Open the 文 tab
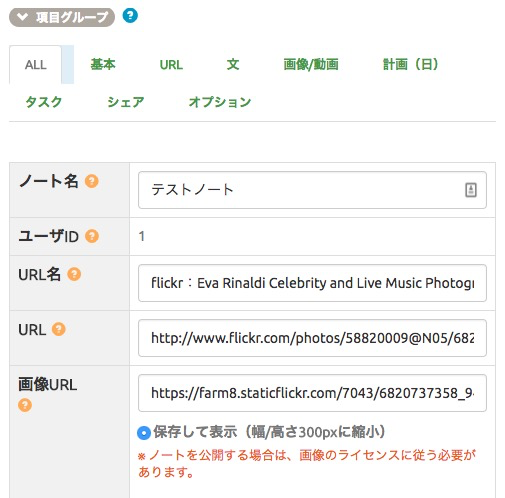 click(x=233, y=64)
